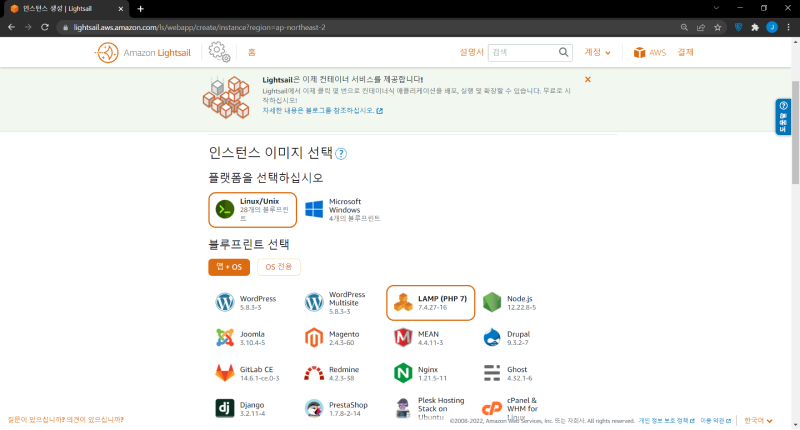Go back to the previous page

click(11, 28)
